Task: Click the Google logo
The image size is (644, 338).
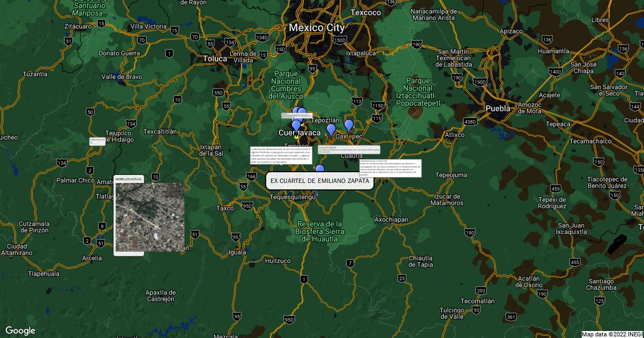Action: coord(20,330)
